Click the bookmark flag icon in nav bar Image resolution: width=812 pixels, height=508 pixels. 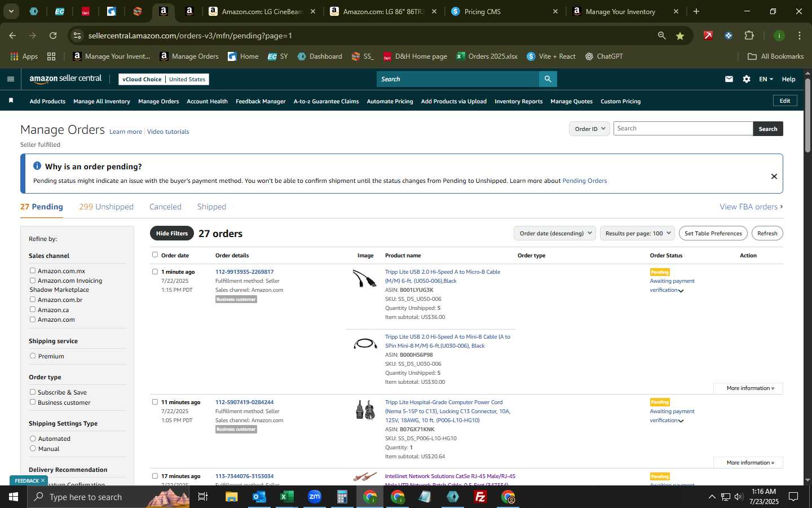(x=11, y=101)
